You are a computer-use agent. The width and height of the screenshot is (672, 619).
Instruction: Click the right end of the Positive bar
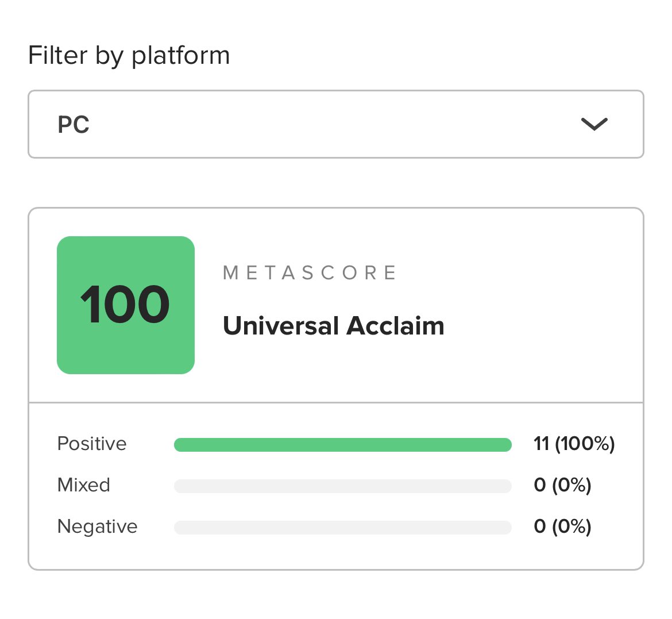tap(504, 445)
